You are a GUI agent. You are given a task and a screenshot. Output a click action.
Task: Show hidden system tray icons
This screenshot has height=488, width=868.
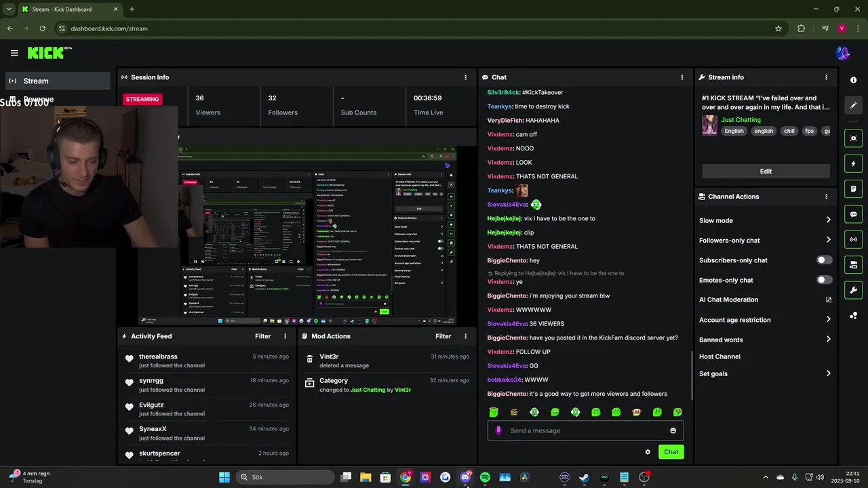tap(766, 477)
